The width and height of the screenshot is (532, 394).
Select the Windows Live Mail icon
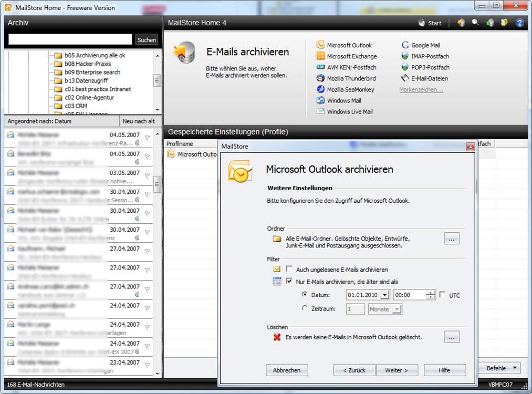point(320,111)
